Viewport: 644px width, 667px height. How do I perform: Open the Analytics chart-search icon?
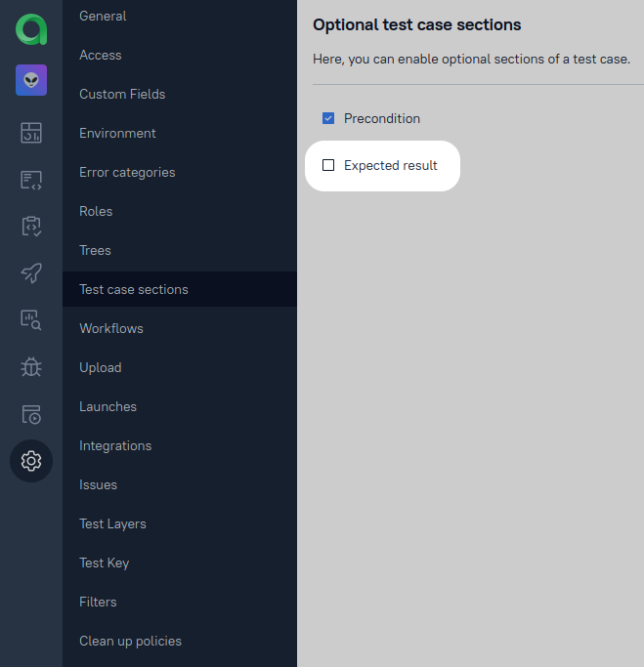(31, 320)
